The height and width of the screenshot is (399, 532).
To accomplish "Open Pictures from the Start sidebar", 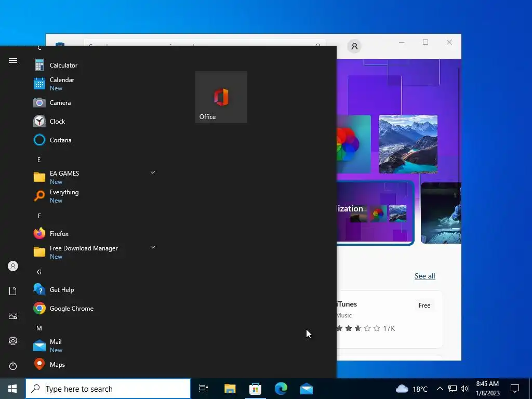I will [x=13, y=316].
